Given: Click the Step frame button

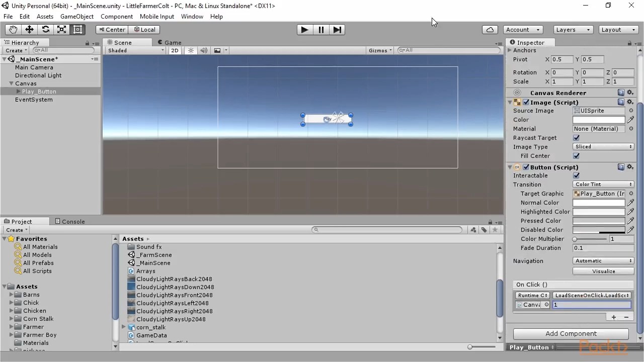Looking at the screenshot, I should tap(337, 30).
